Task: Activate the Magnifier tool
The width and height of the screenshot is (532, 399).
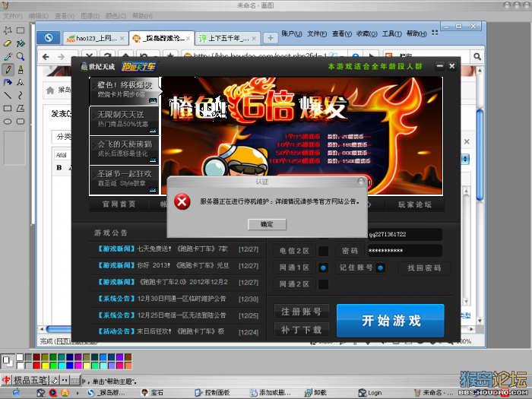Action: [21, 57]
